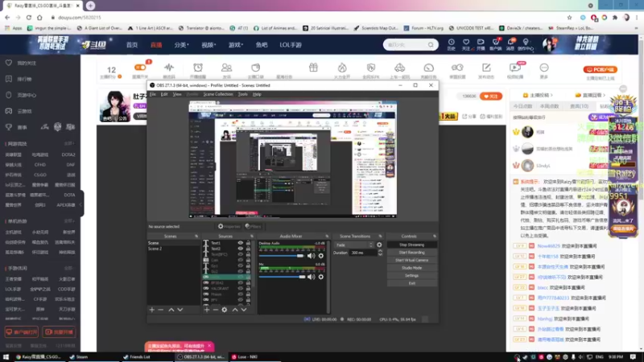Image resolution: width=644 pixels, height=362 pixels.
Task: Open File menu in OBS
Action: pos(153,94)
